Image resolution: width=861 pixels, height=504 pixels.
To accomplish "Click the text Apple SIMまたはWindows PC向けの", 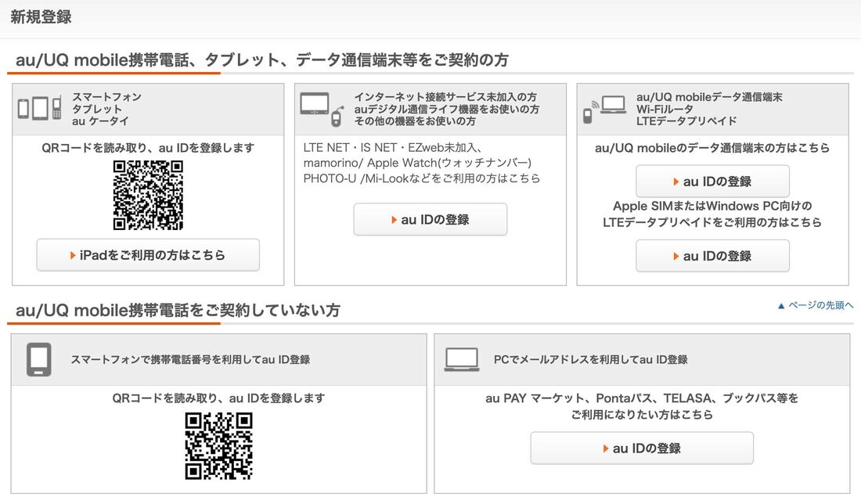I will 712,206.
